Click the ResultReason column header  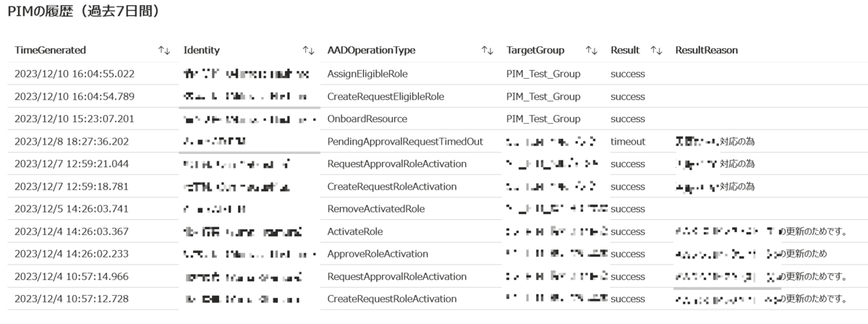706,50
